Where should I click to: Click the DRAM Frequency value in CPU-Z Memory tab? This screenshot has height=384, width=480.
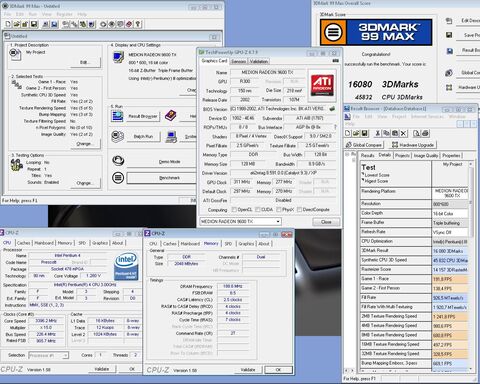click(232, 286)
